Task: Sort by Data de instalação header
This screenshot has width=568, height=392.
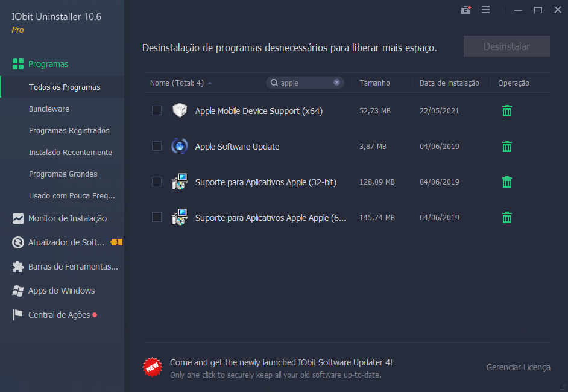Action: pyautogui.click(x=450, y=83)
